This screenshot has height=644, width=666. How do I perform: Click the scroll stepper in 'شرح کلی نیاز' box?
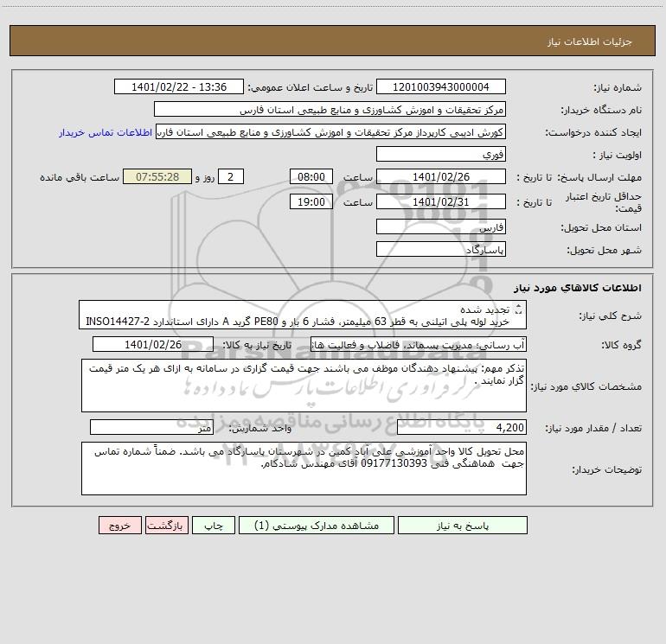(518, 309)
